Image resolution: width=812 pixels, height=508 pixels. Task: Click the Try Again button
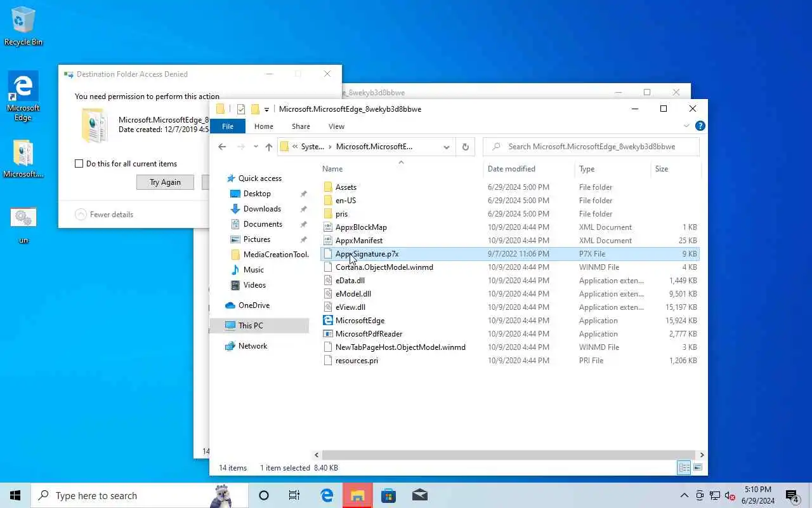click(x=165, y=182)
